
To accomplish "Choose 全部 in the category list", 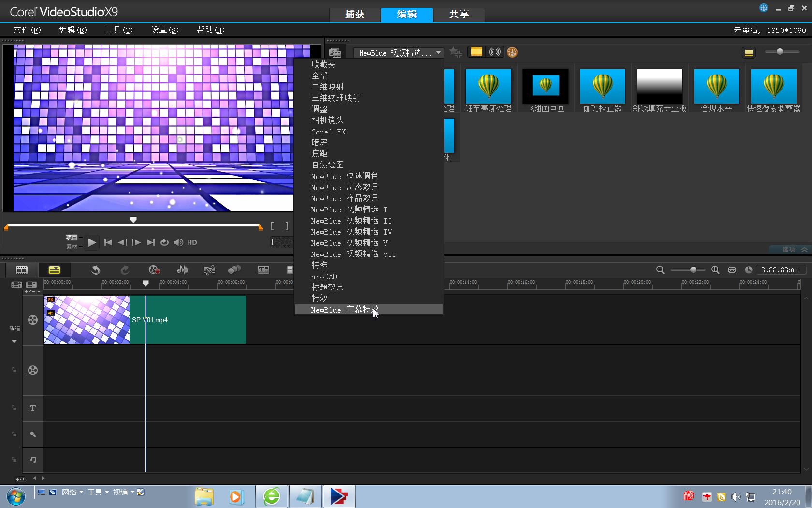I will pyautogui.click(x=369, y=75).
